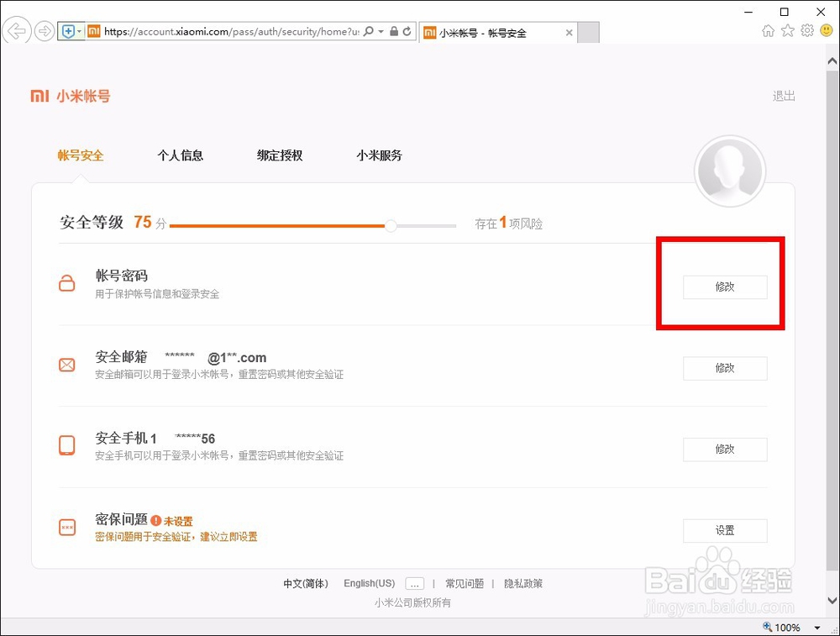840x636 pixels.
Task: Click the blue shield icon in address bar
Action: [x=68, y=32]
